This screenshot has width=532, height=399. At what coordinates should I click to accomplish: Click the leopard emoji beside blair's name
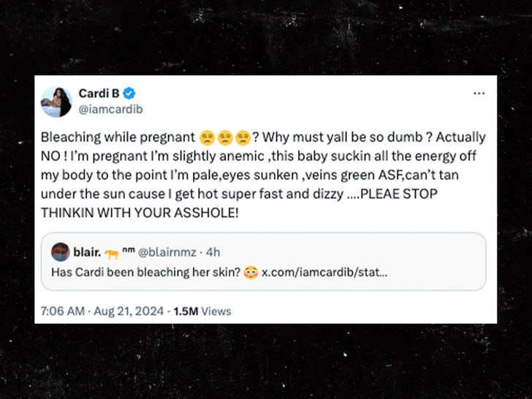click(112, 252)
